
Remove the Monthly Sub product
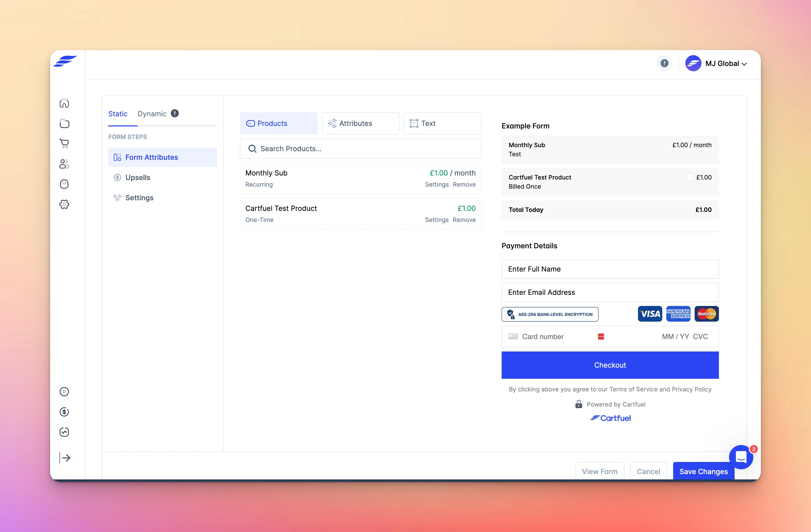click(x=464, y=185)
